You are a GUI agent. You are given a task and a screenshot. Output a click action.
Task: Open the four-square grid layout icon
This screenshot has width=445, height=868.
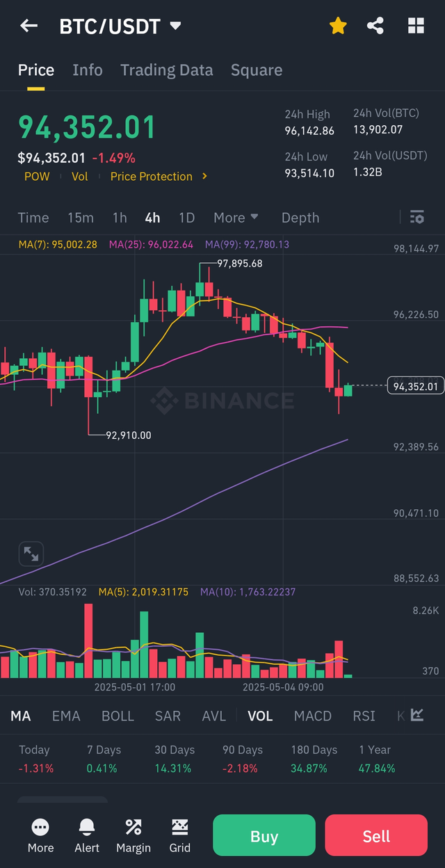coord(416,26)
